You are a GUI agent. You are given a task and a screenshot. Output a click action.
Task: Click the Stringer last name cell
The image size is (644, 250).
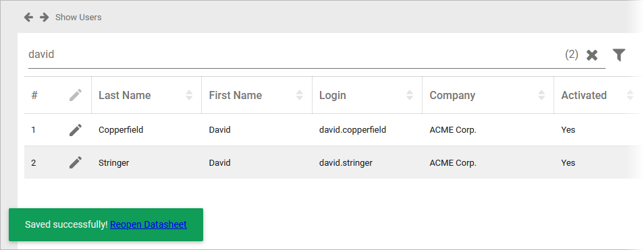click(146, 162)
